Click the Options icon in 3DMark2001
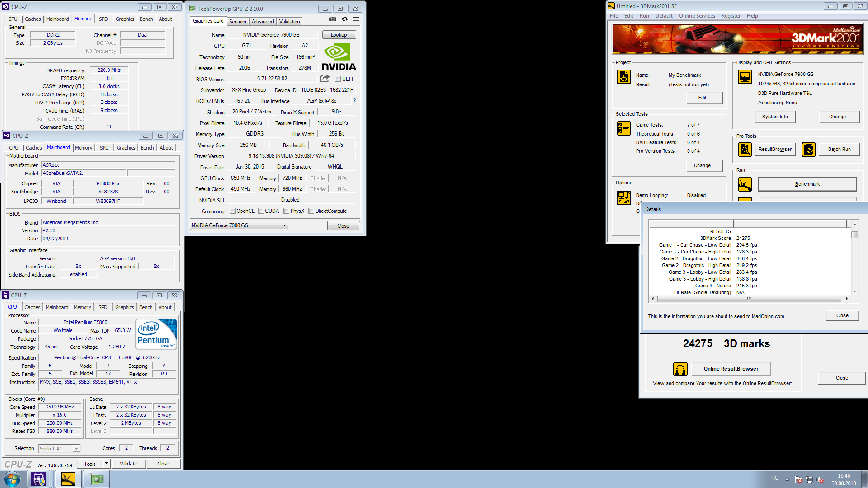This screenshot has height=488, width=868. point(624,198)
